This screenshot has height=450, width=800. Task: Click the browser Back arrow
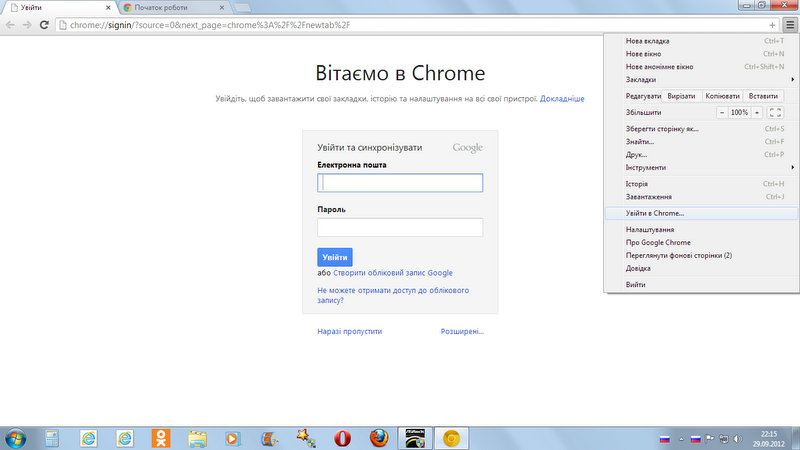coord(10,24)
